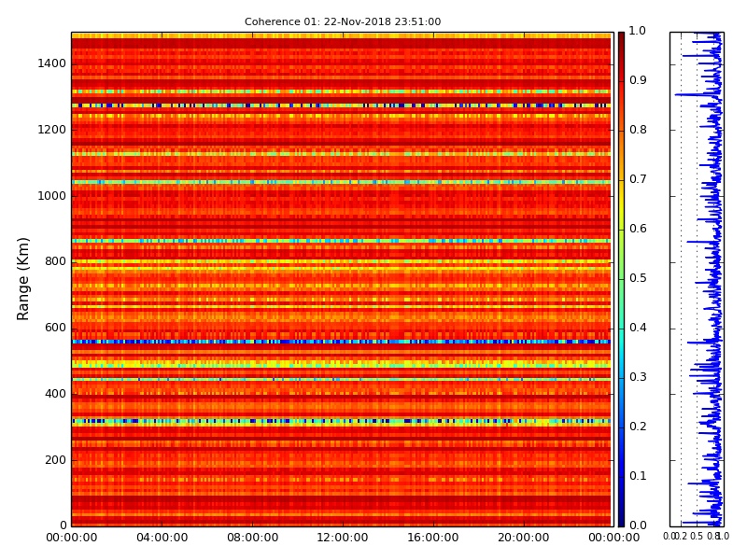Pick the colorbar tick label "1.0"
This screenshot has width=747, height=560.
(x=638, y=31)
